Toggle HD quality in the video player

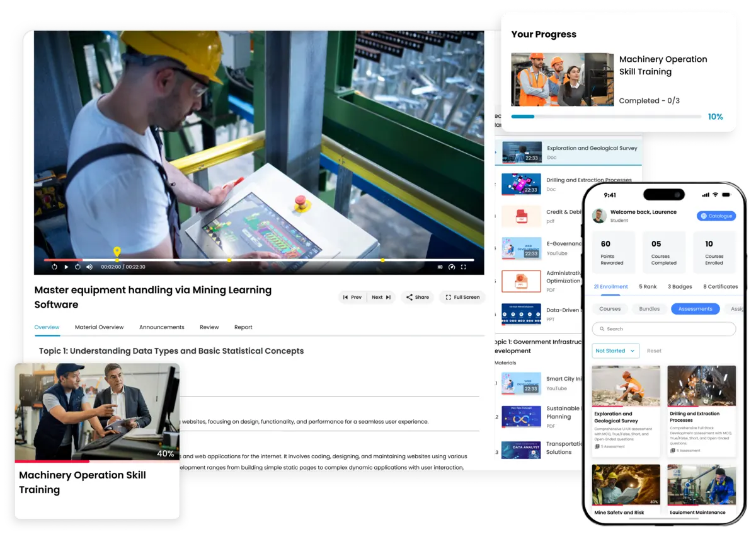pyautogui.click(x=440, y=267)
